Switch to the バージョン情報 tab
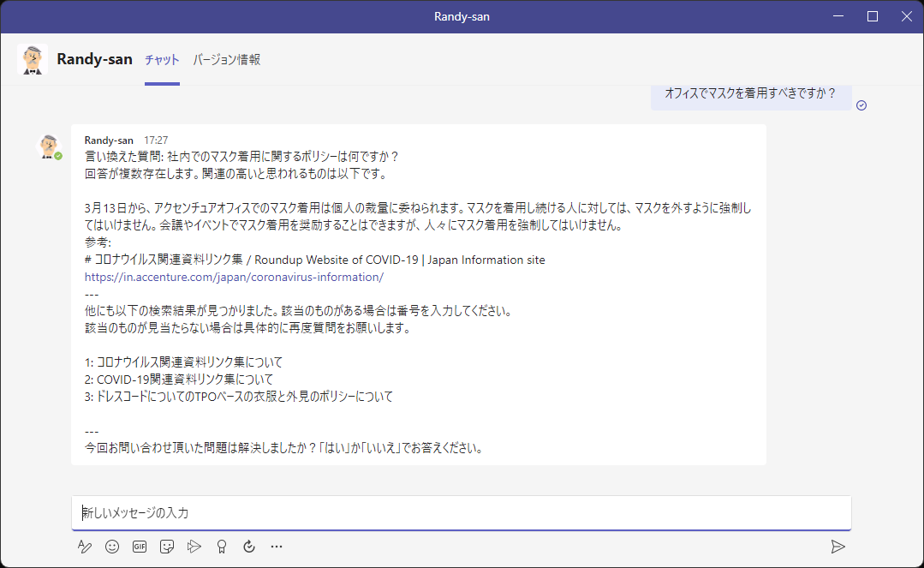 tap(228, 60)
